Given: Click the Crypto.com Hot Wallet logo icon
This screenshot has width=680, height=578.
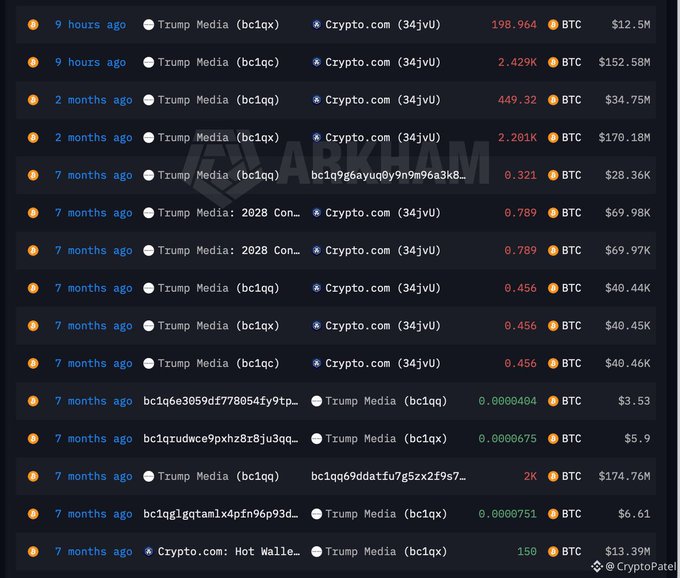Looking at the screenshot, I should click(149, 552).
